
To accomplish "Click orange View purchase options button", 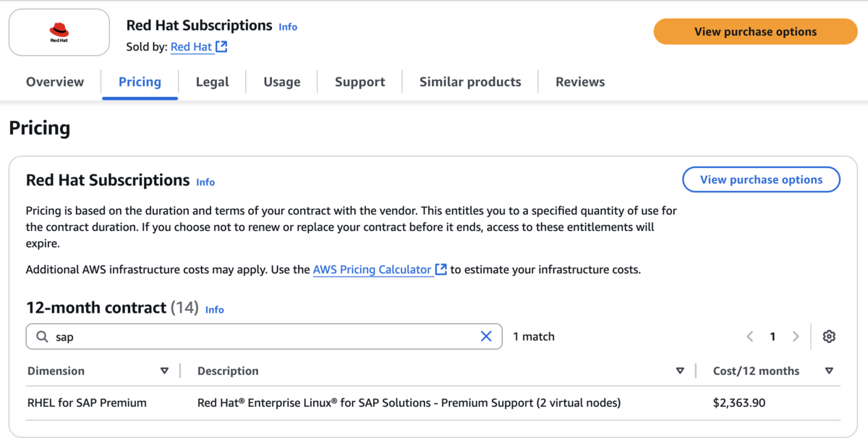I will click(755, 32).
